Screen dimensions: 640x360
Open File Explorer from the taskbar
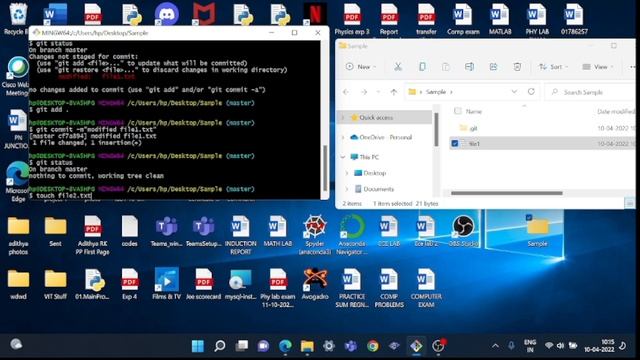click(307, 346)
